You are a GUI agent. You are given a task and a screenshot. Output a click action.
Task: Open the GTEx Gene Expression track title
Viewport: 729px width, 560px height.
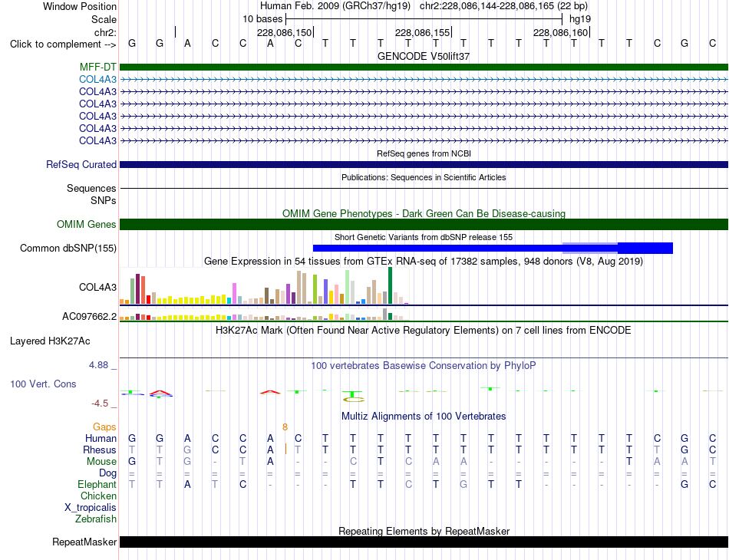(x=424, y=261)
